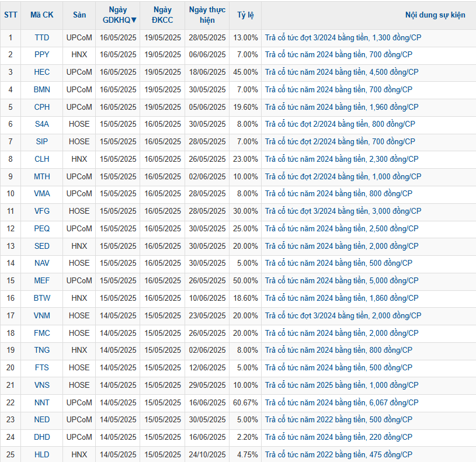Click the Tỷ lệ column header
This screenshot has width=476, height=462.
(x=245, y=15)
